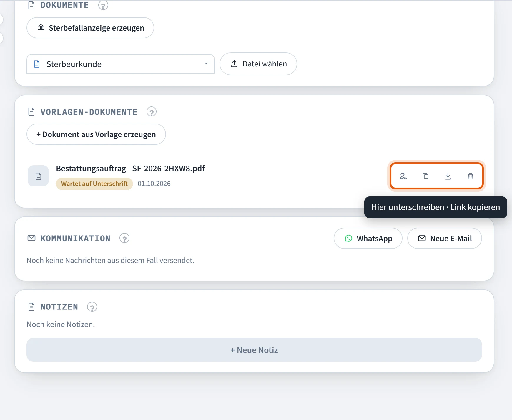Click the Bestattungsauftrag file thumbnail icon
This screenshot has height=420, width=512.
pos(38,176)
